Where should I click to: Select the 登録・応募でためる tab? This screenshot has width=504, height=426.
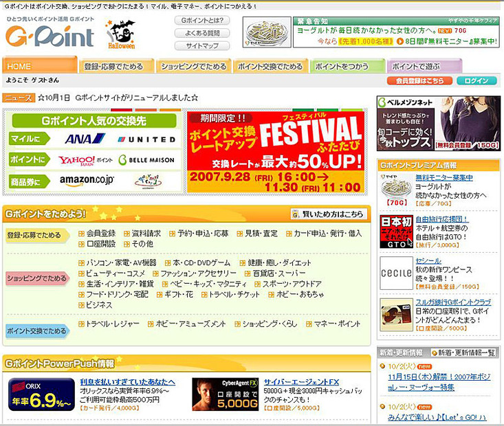116,66
